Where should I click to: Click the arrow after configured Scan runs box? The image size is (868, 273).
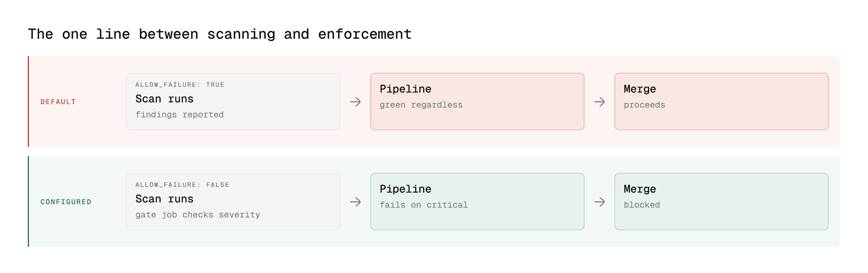355,202
